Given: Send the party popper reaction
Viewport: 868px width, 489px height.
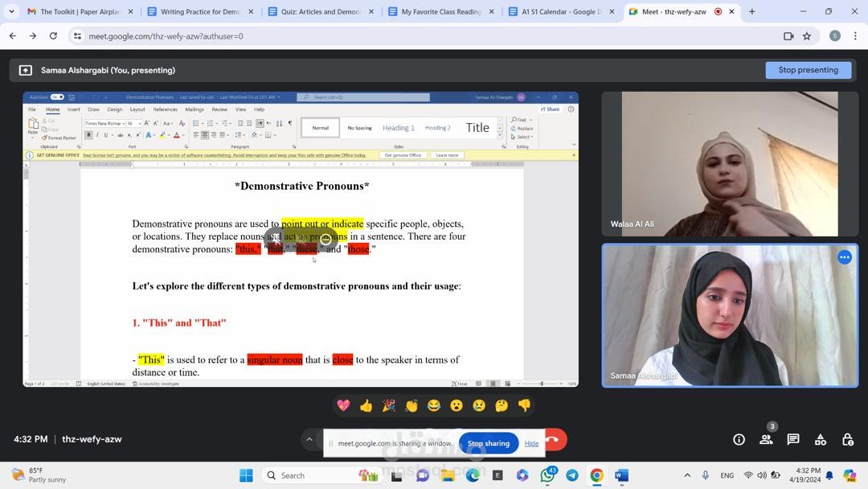Looking at the screenshot, I should [x=389, y=406].
